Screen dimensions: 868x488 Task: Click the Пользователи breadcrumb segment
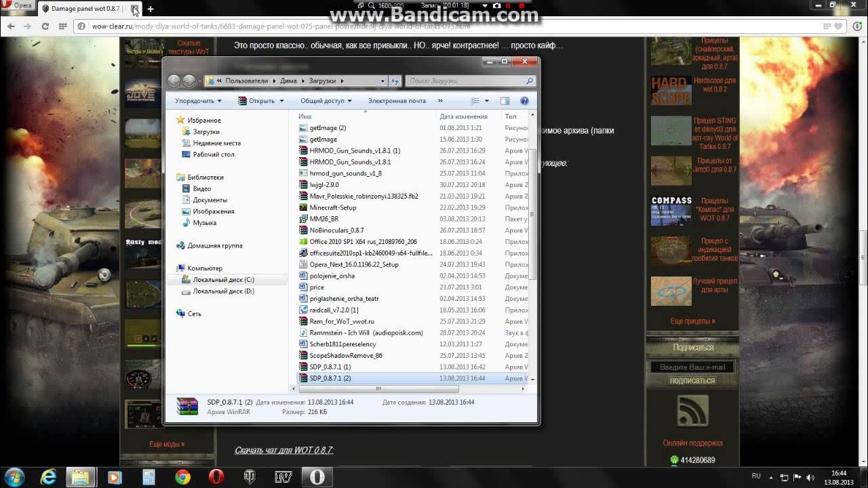coord(247,81)
